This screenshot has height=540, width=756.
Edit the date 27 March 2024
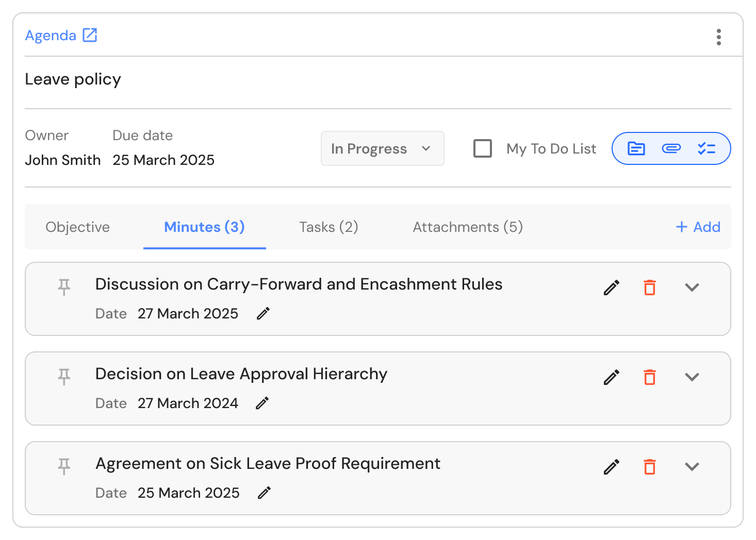(x=262, y=403)
